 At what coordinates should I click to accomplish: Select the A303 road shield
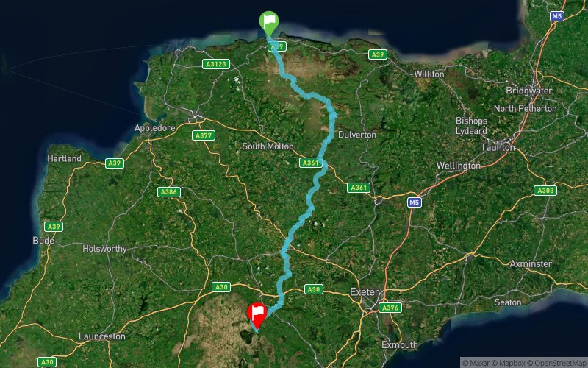[x=545, y=191]
